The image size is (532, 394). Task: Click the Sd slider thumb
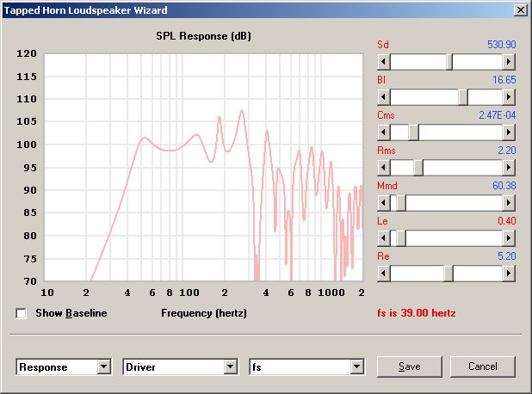click(449, 62)
